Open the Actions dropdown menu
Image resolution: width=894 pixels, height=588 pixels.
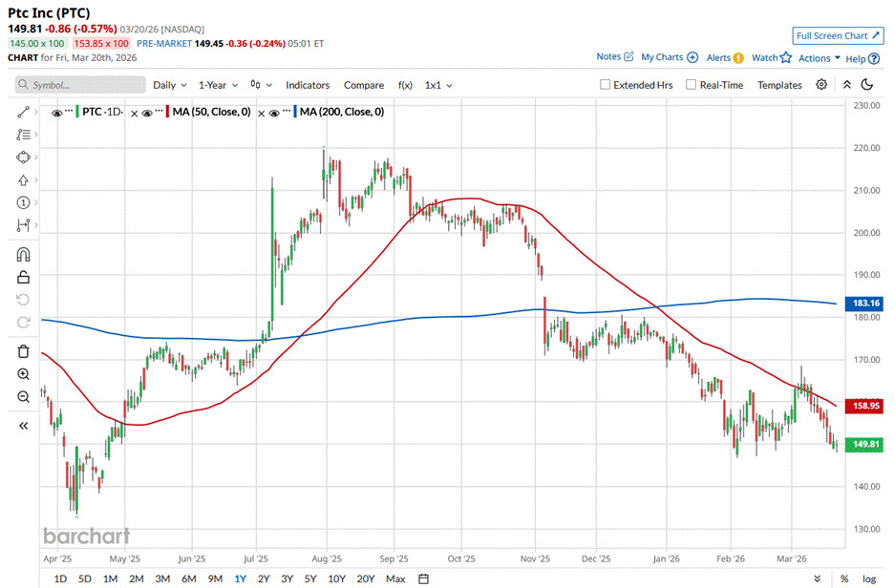click(x=819, y=58)
